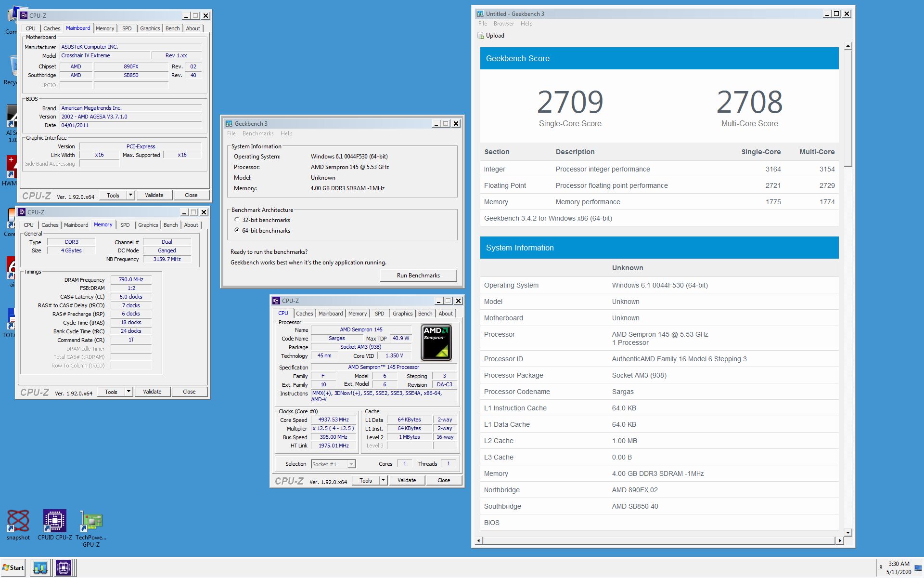Click Close button in Mainboard CPU-Z window

click(191, 195)
